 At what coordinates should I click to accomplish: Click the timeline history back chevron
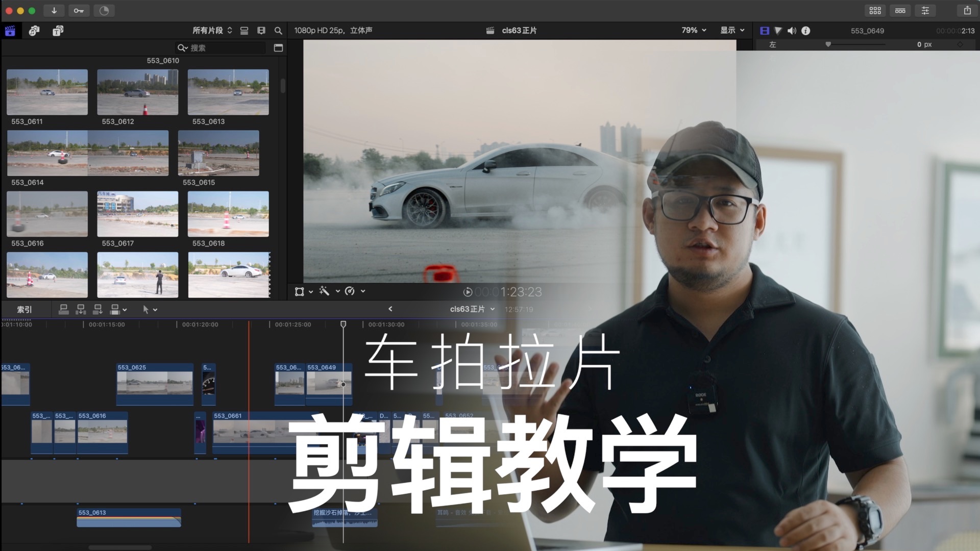390,309
